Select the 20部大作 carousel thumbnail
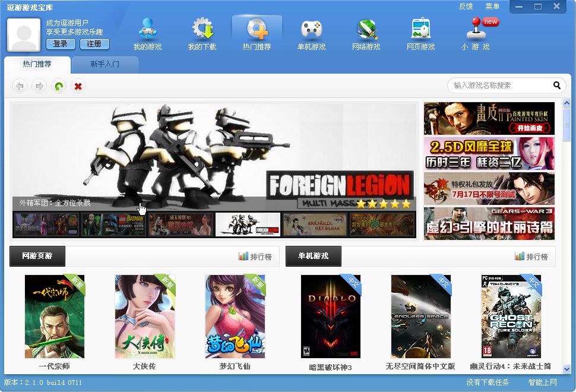Image resolution: width=576 pixels, height=392 pixels. pyautogui.click(x=382, y=225)
